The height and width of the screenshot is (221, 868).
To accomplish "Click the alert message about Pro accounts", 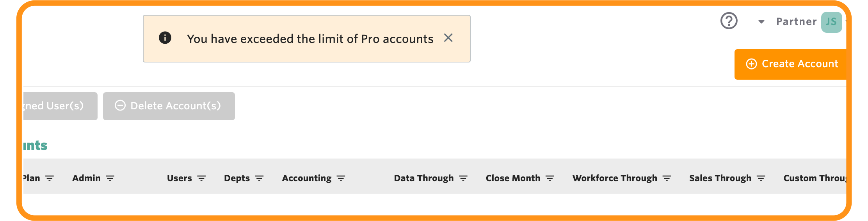I will [x=310, y=39].
